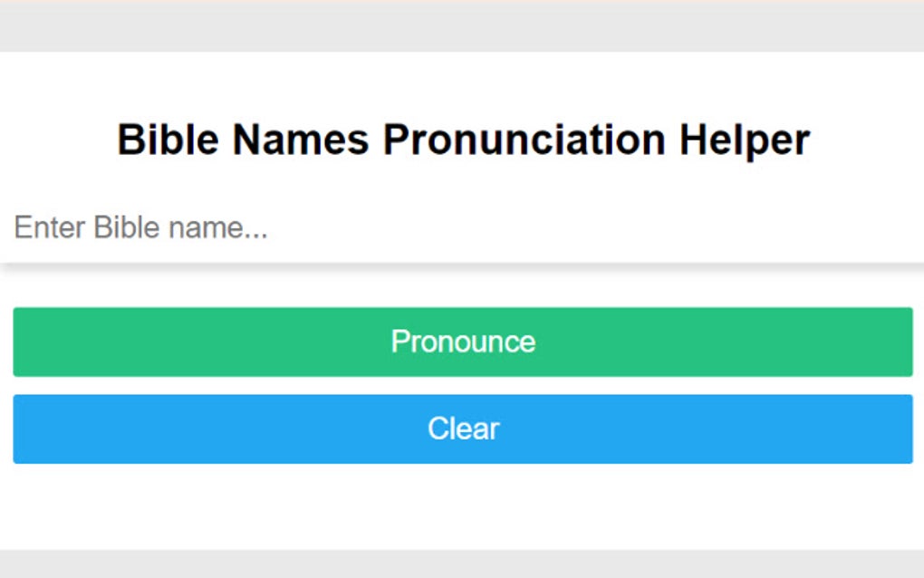
Task: Click Clear to empty the field
Action: point(462,428)
